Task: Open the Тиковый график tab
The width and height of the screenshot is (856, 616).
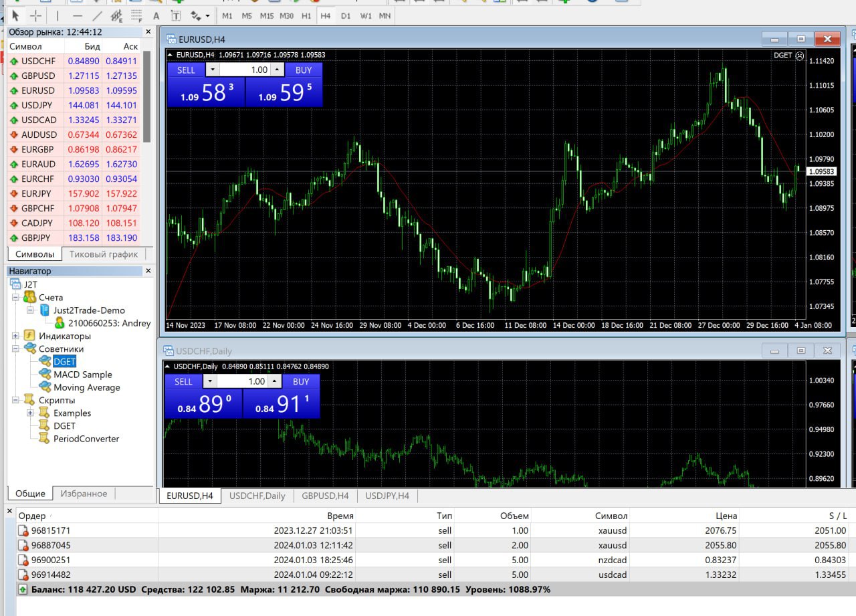Action: (104, 254)
